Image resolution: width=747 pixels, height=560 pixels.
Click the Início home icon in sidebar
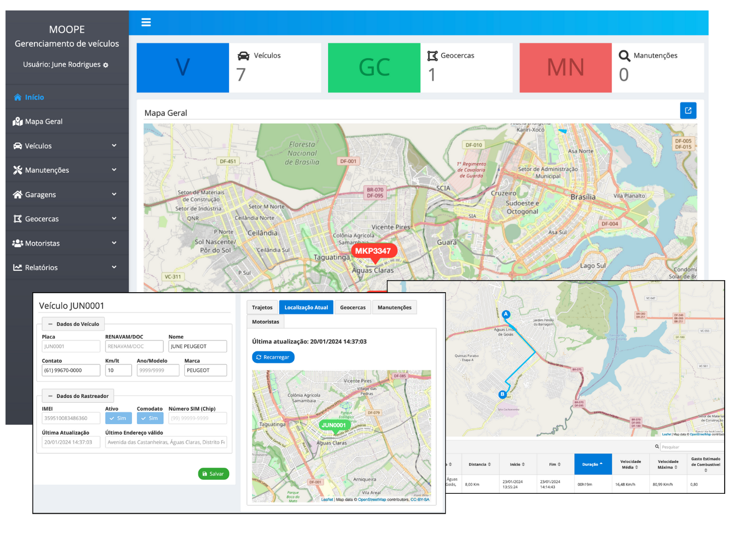(x=18, y=97)
